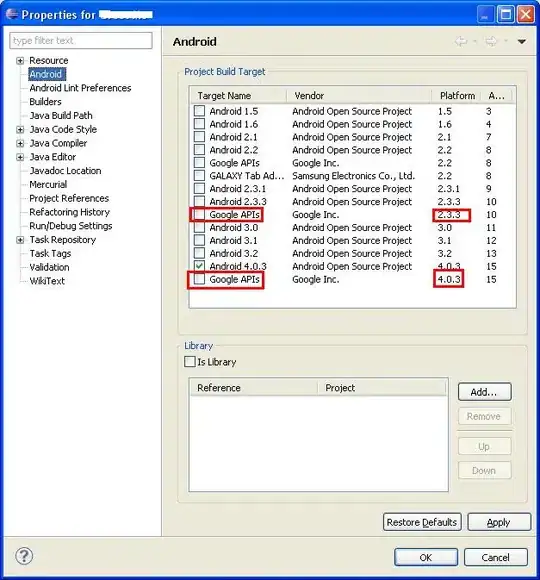The width and height of the screenshot is (540, 580).
Task: Open the Task Tags page
Action: (50, 253)
